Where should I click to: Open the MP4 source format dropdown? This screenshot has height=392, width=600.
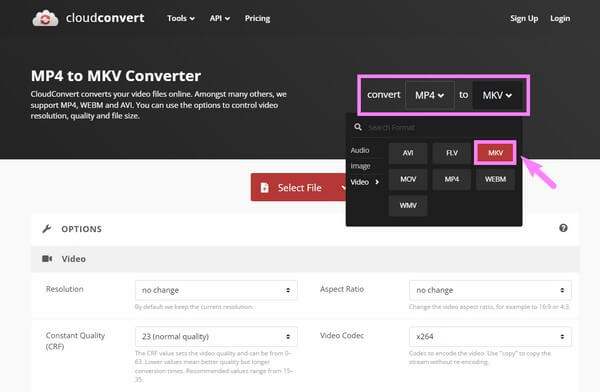pyautogui.click(x=430, y=95)
